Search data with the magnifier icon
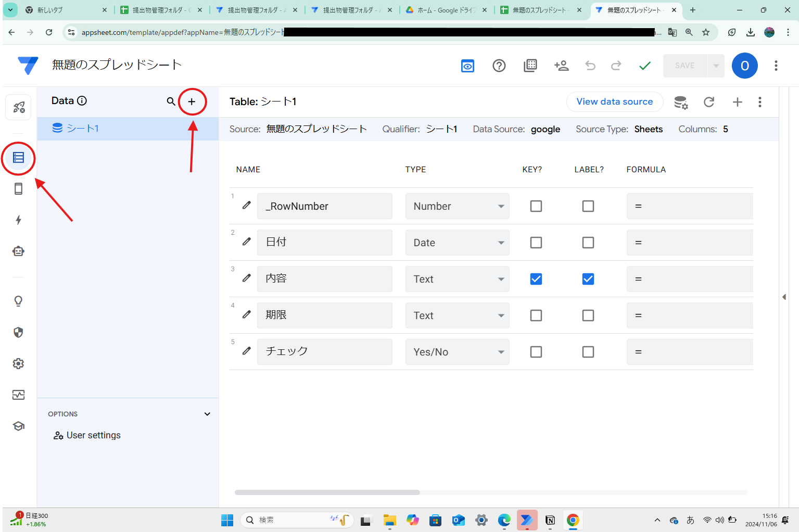Viewport: 799px width, 532px height. pos(171,102)
